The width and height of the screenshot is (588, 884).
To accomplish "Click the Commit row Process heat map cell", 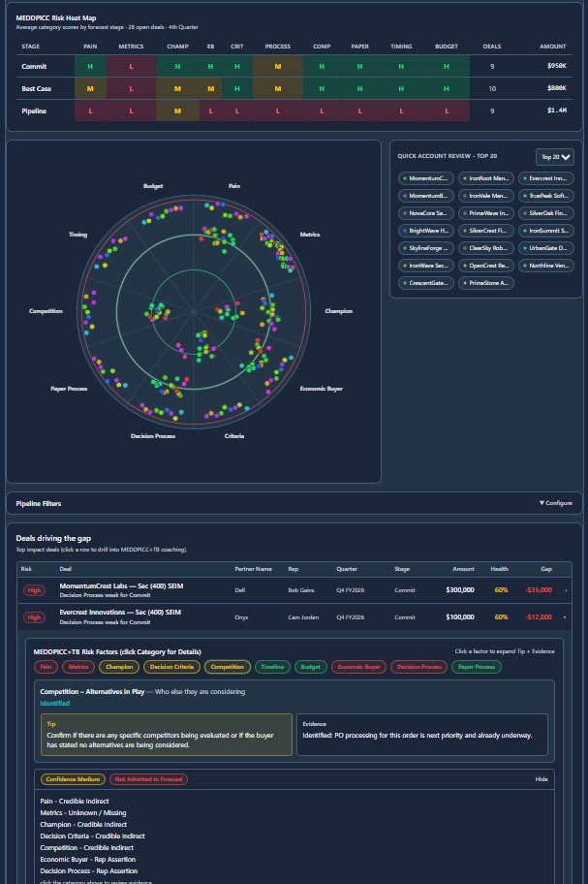I will point(277,66).
